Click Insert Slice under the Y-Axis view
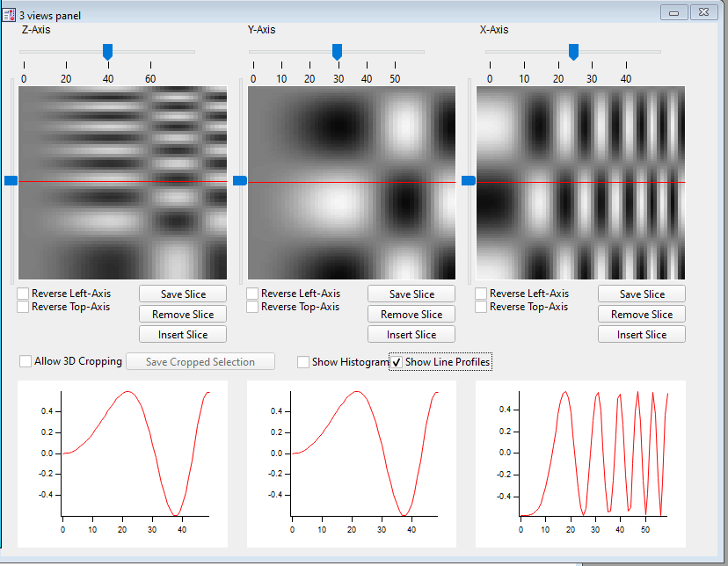 pos(411,334)
